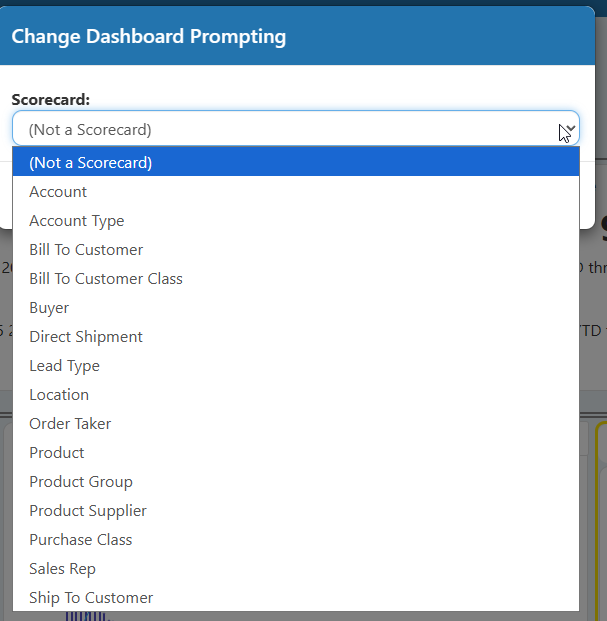Select the Account Type option
Viewport: 607px width, 621px height.
(296, 221)
